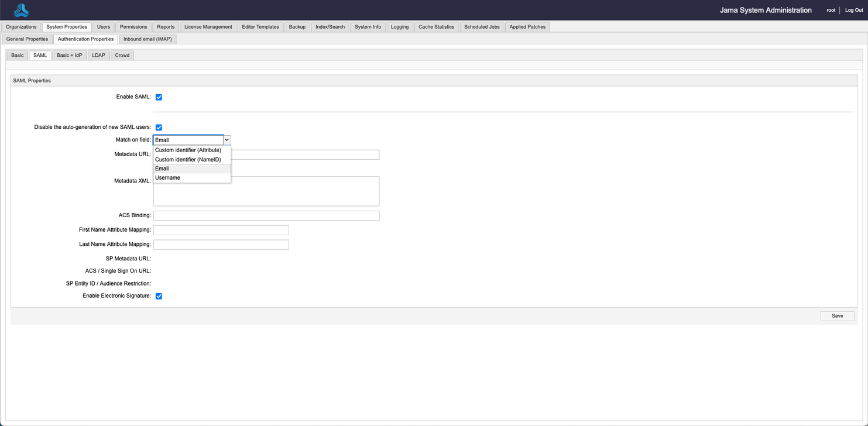
Task: Click the Save button
Action: point(837,316)
